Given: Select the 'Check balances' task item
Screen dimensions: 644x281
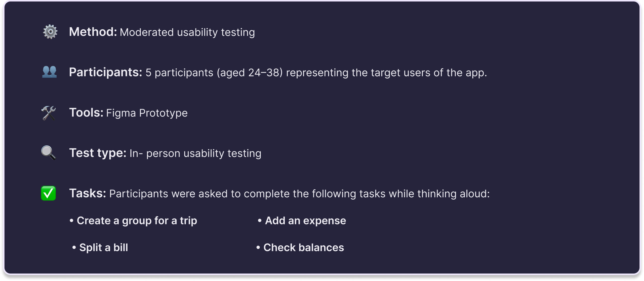Looking at the screenshot, I should [300, 247].
